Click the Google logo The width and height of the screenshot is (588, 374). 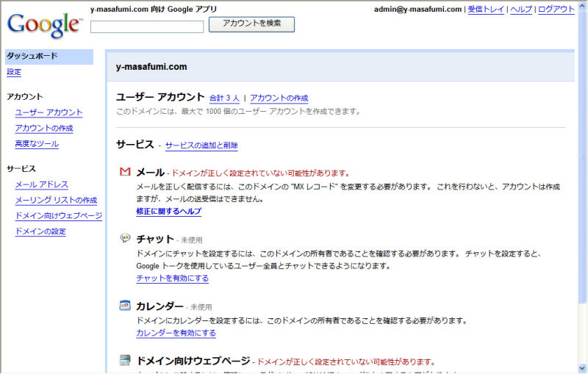point(44,25)
